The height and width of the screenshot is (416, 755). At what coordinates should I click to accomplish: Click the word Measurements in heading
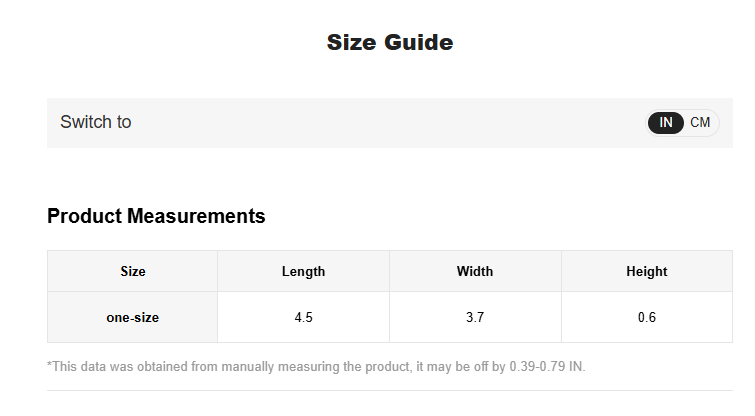pos(196,216)
